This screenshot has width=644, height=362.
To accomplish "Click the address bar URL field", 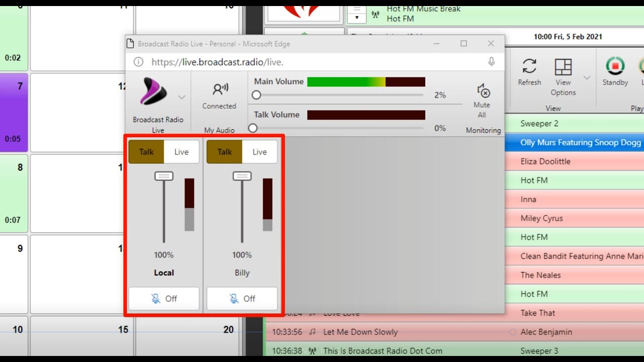I will 314,62.
